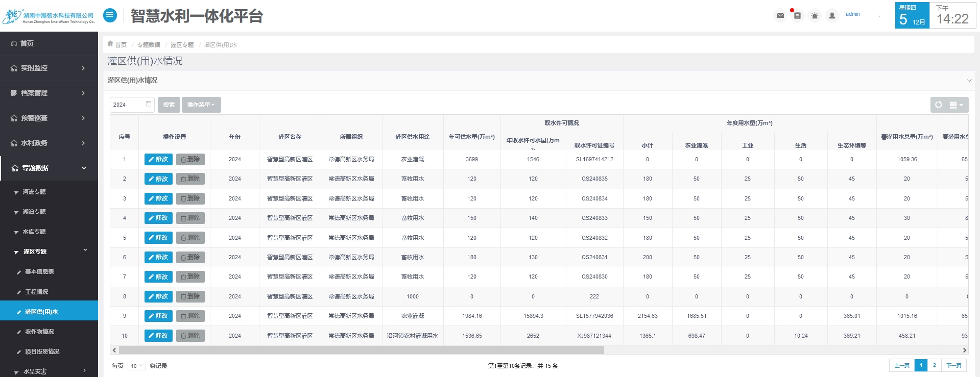The image size is (980, 377).
Task: Expand 预警巡查 sidebar menu
Action: tap(49, 118)
